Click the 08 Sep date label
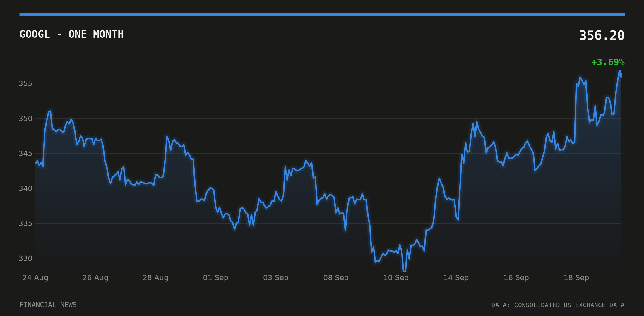 pos(336,278)
